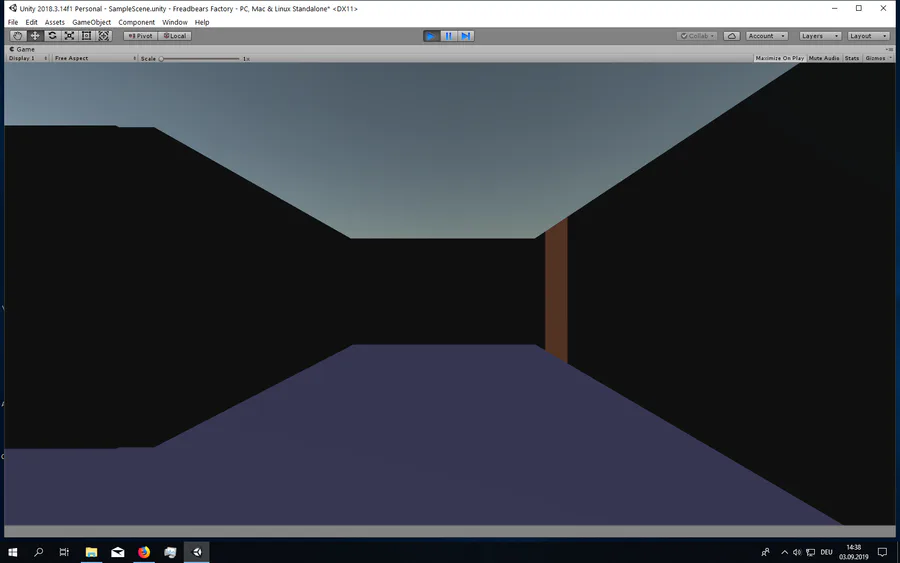This screenshot has width=900, height=563.
Task: Open the Collab dropdown
Action: [697, 36]
